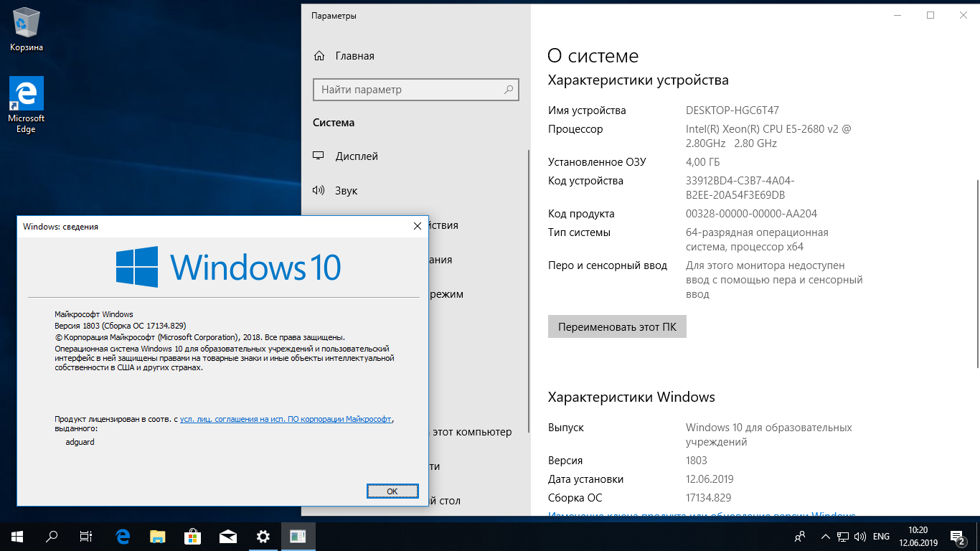Go to Главная in Settings
This screenshot has height=551, width=980.
coord(354,56)
